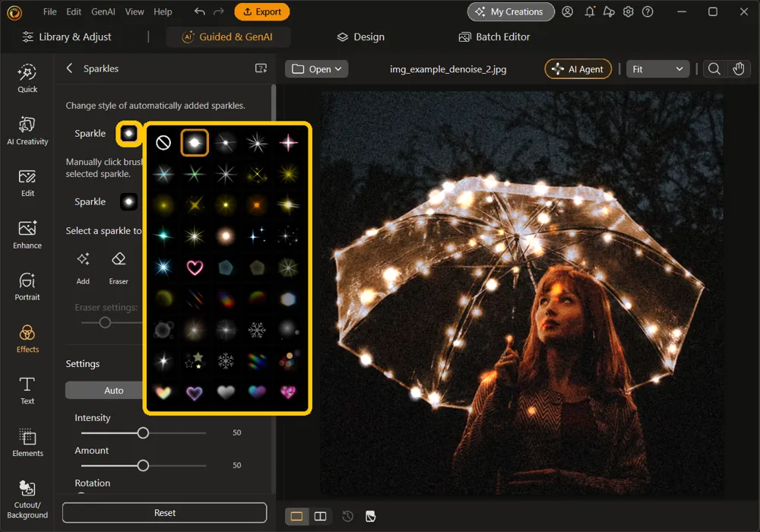The width and height of the screenshot is (760, 532).
Task: Adjust the Intensity slider handle
Action: pyautogui.click(x=143, y=432)
